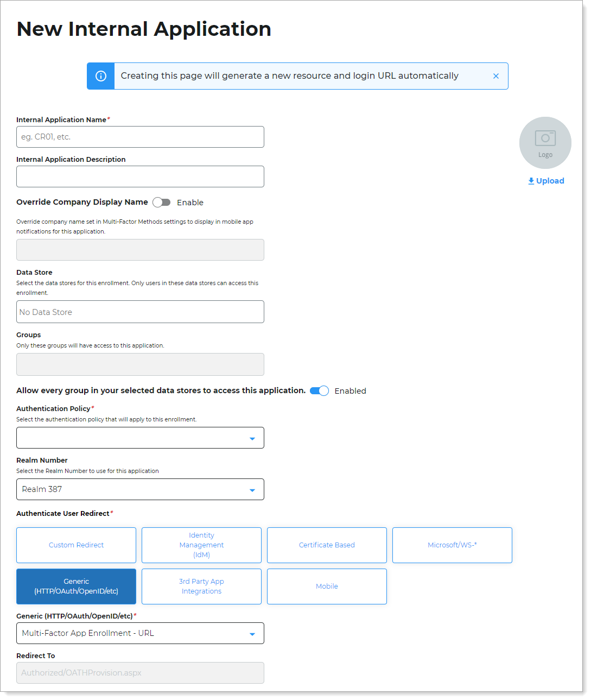Click the Internal Application Name field
591x700 pixels.
(139, 137)
